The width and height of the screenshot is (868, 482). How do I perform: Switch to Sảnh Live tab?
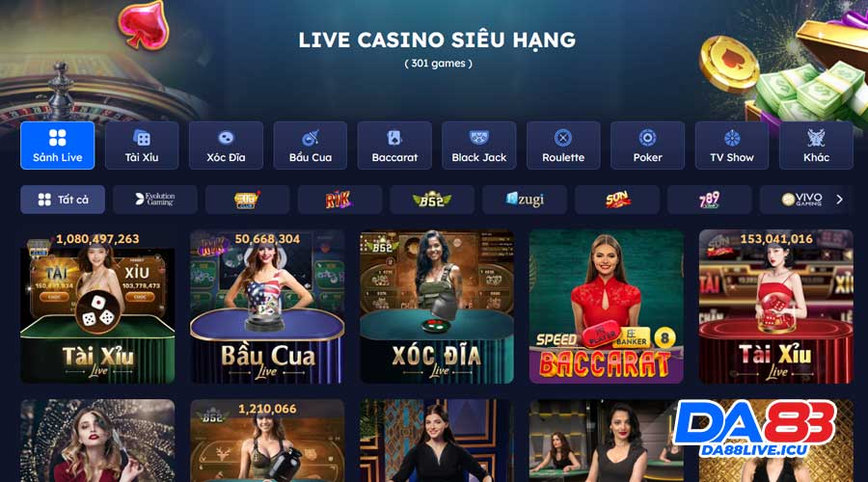[58, 146]
